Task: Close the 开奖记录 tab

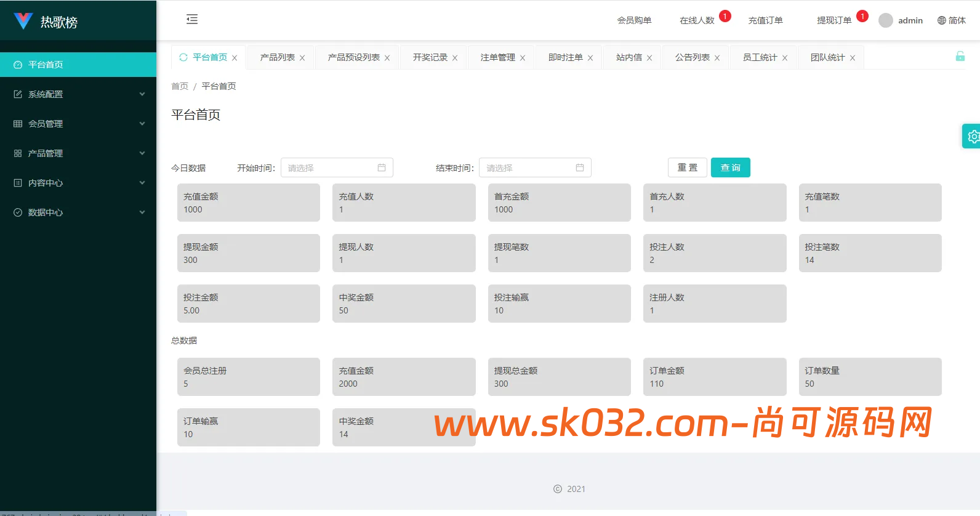Action: [455, 58]
